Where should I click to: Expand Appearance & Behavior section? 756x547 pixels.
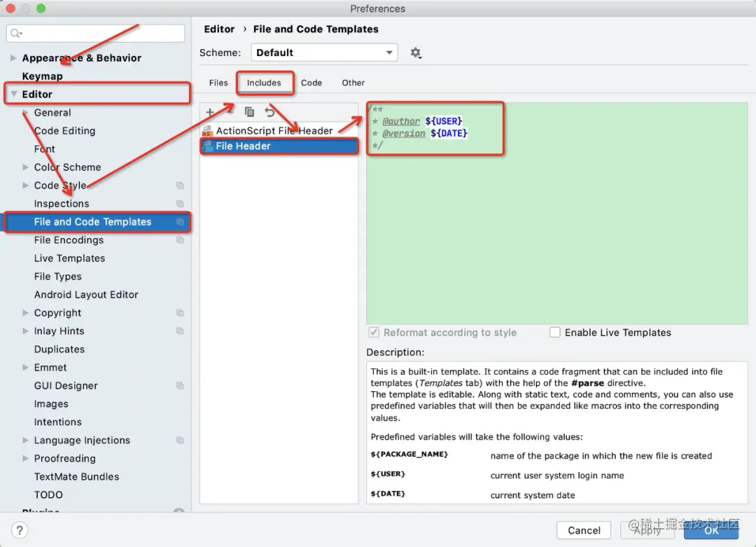pyautogui.click(x=13, y=58)
